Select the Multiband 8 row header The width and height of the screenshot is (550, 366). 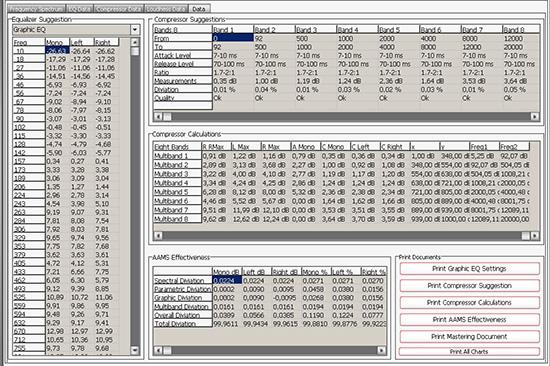click(177, 219)
